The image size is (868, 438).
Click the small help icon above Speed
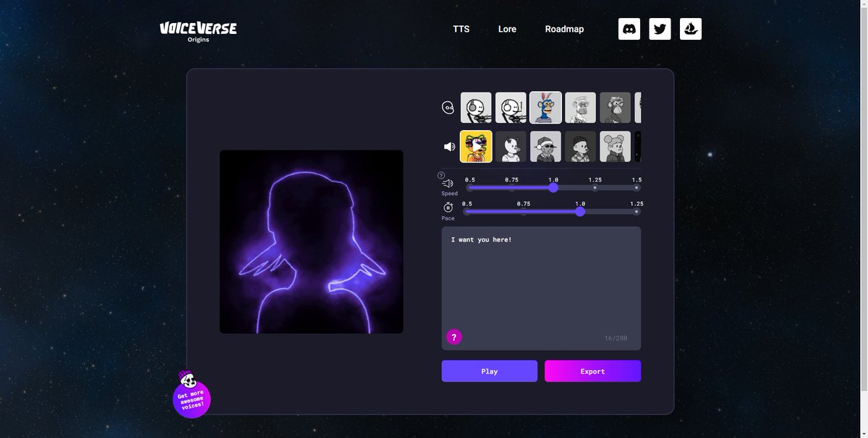(x=441, y=175)
